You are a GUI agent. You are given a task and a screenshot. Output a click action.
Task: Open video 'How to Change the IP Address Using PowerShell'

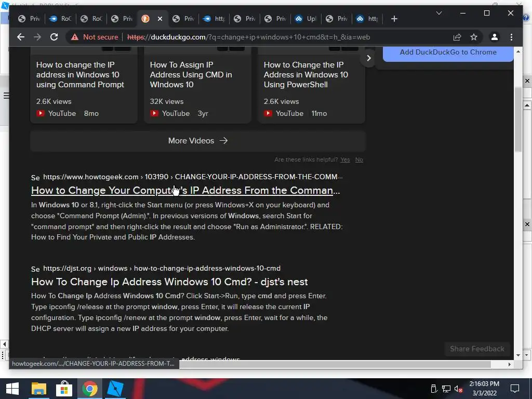coord(305,75)
